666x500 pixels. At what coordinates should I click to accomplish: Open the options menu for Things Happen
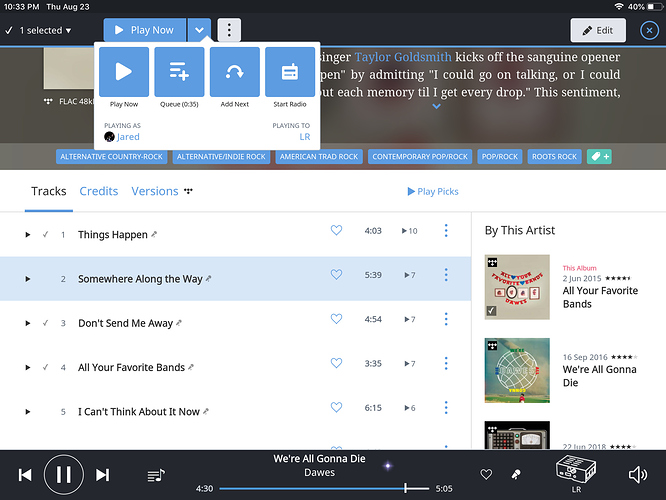[x=446, y=231]
